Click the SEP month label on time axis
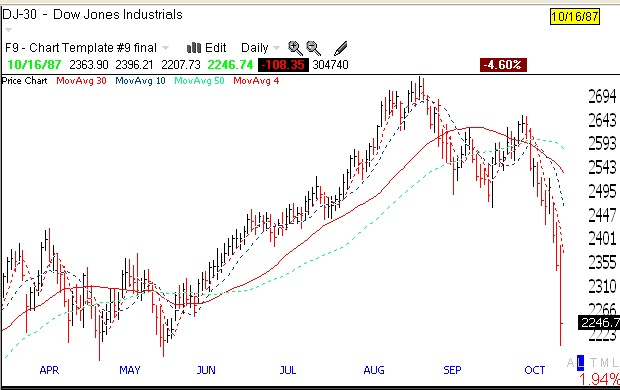This screenshot has width=620, height=390. point(452,370)
